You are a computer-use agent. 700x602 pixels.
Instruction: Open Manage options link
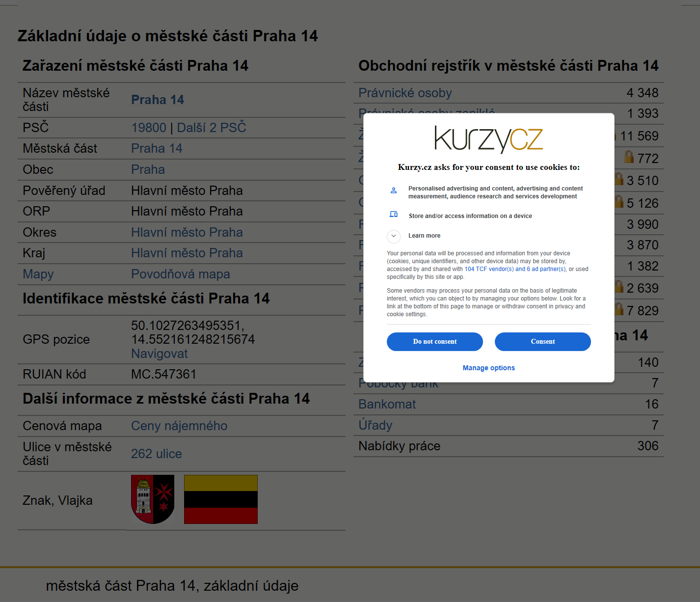pyautogui.click(x=488, y=368)
